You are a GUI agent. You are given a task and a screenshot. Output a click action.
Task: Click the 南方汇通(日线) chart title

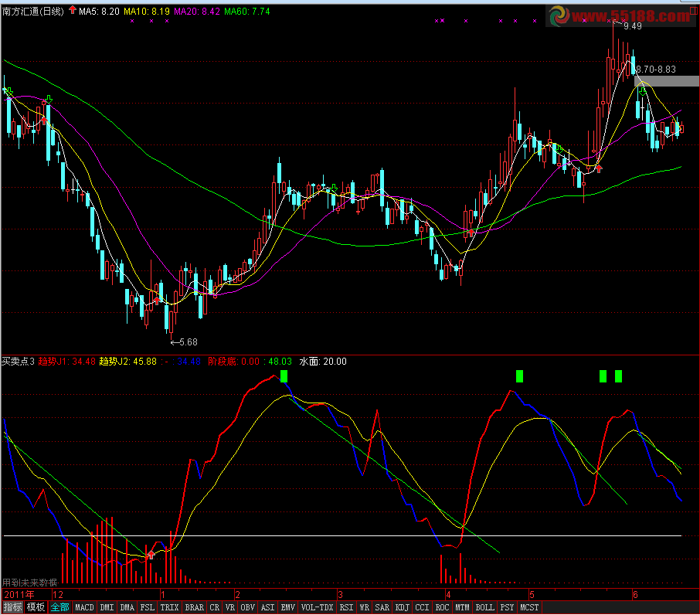[33, 12]
